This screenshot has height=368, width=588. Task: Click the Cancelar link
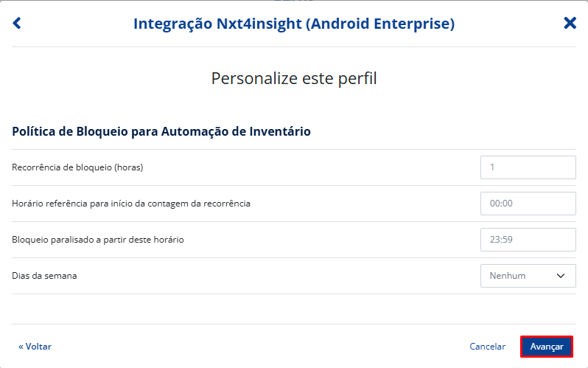coord(487,347)
